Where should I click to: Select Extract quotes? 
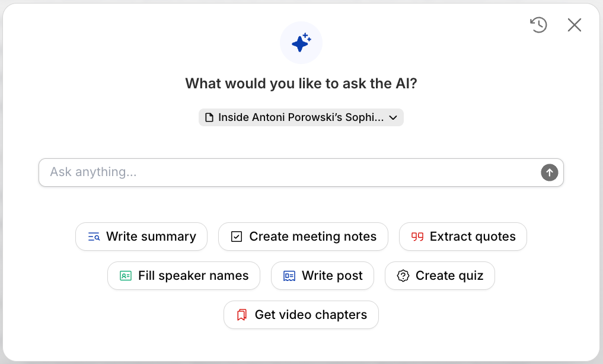coord(462,237)
